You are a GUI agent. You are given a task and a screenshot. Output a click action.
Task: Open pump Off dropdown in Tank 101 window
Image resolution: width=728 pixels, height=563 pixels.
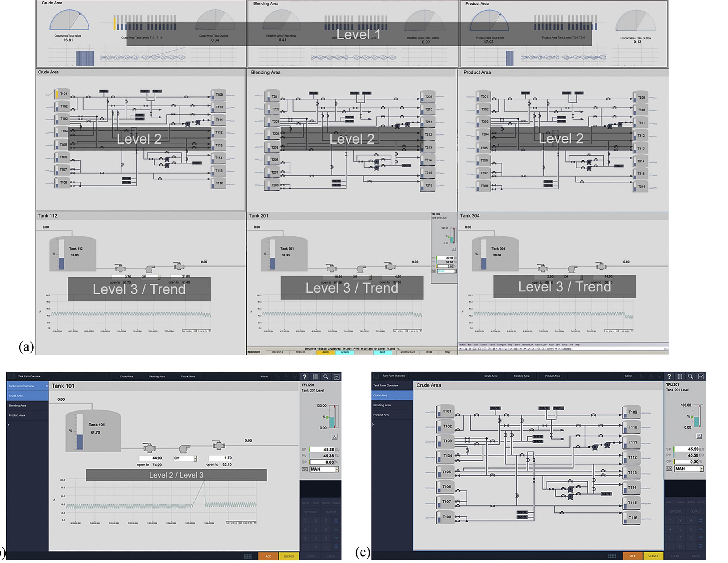[195, 459]
